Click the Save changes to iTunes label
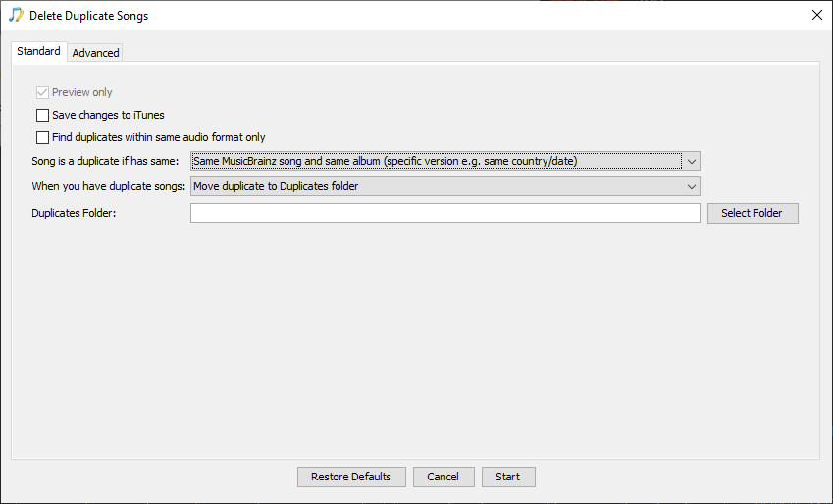833x504 pixels. click(x=108, y=115)
